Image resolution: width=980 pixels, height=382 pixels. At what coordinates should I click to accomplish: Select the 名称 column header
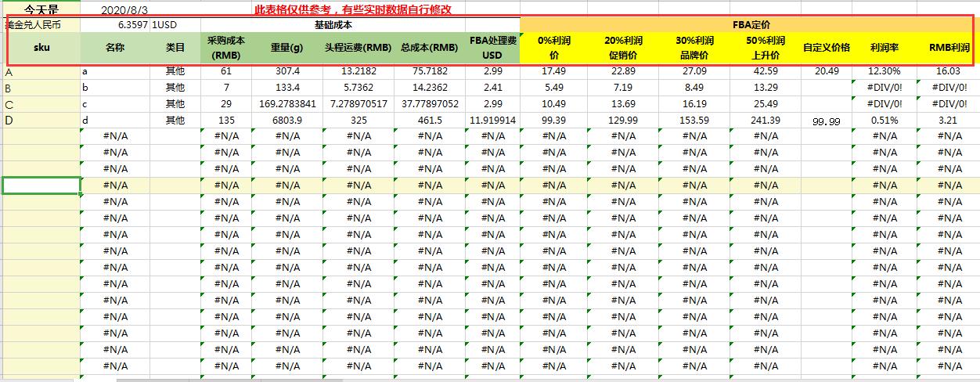(115, 48)
